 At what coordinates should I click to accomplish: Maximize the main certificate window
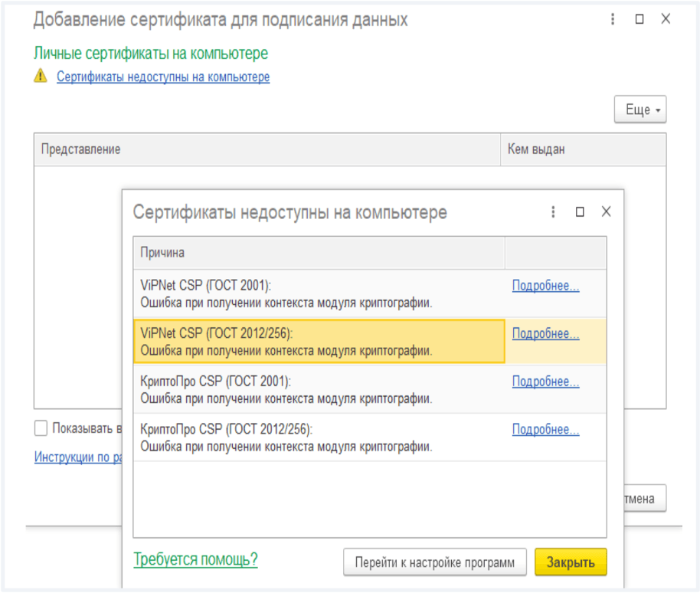point(639,20)
